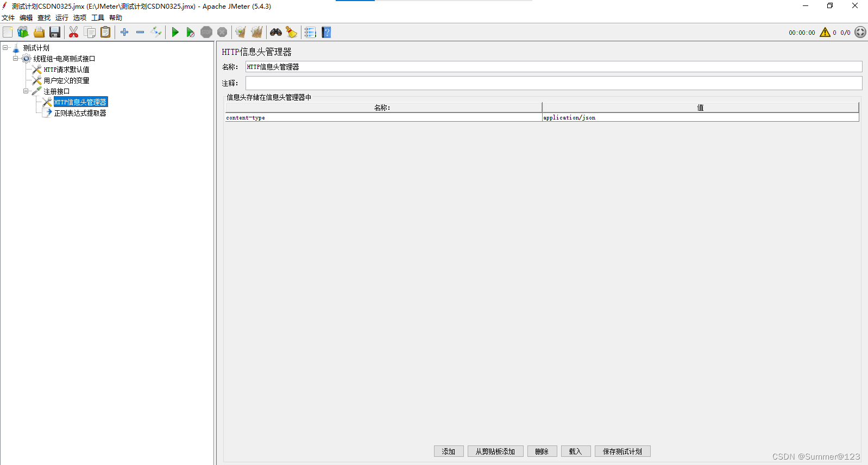Click the 00:00:00 elapsed time display
The image size is (868, 465).
tap(802, 33)
